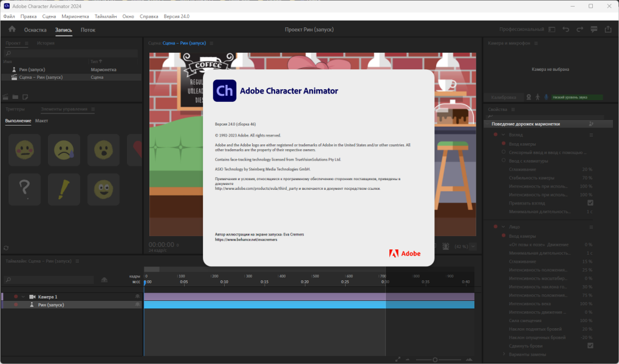Screen dimensions: 619x364
Task: Open the Таймлайн panel menu icon
Action: coord(77,261)
